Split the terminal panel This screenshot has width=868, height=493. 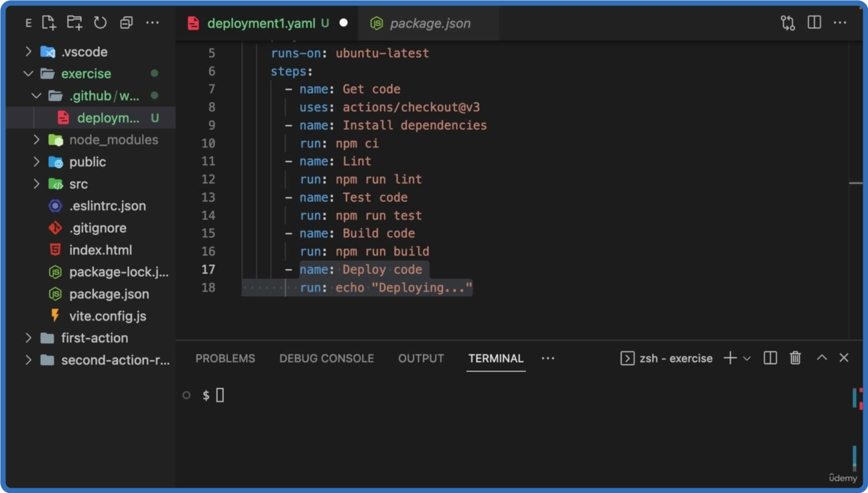point(770,358)
